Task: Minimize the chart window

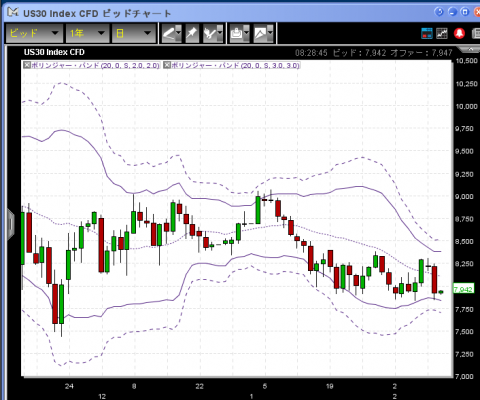Action: click(452, 12)
